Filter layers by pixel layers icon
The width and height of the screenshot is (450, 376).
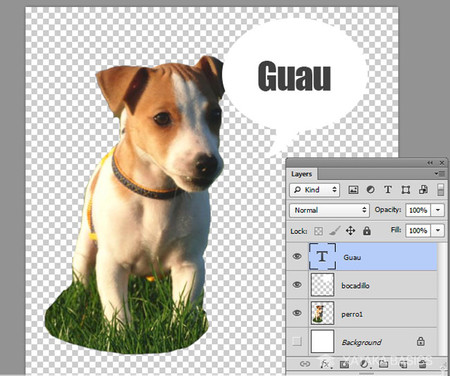click(x=353, y=190)
